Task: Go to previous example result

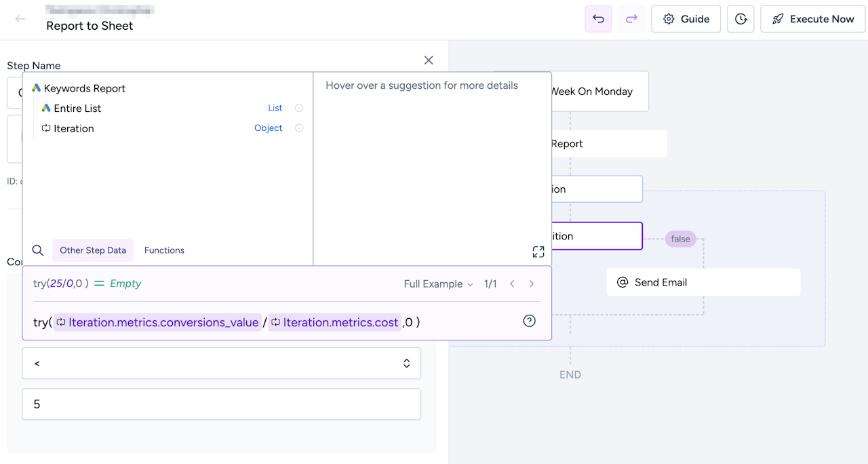Action: [512, 284]
